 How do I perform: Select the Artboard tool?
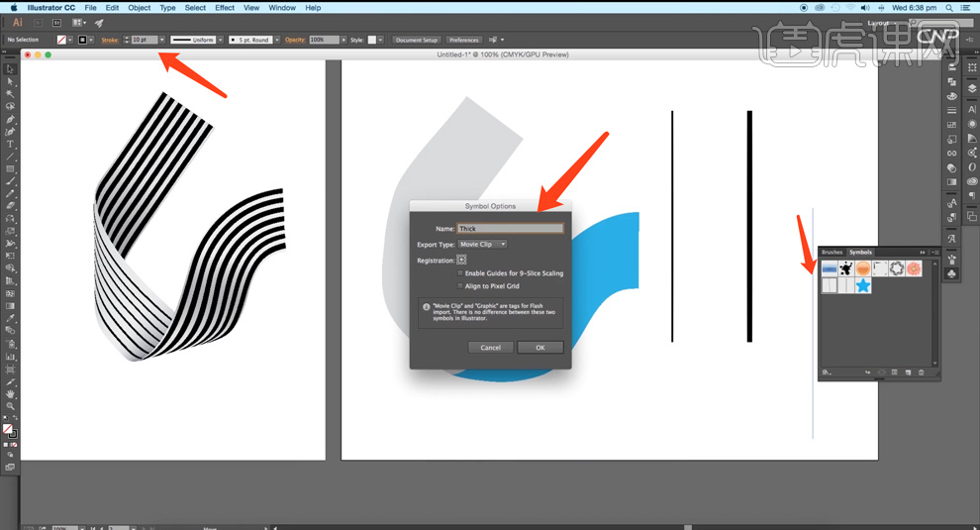click(x=10, y=370)
